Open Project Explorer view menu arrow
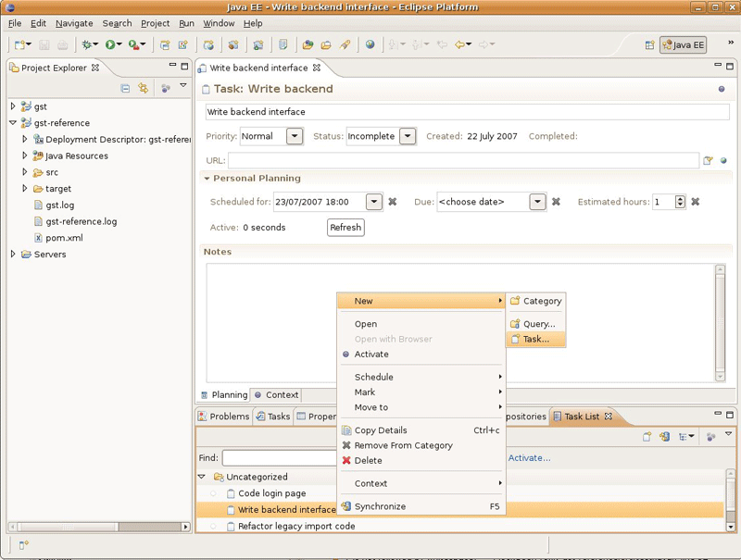Viewport: 741px width, 560px height. click(x=183, y=85)
